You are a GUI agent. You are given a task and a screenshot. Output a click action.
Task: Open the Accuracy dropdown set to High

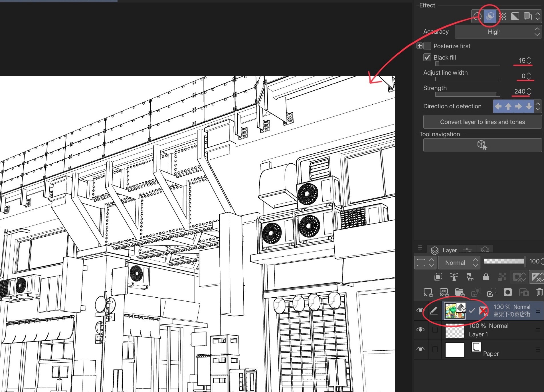tap(495, 32)
